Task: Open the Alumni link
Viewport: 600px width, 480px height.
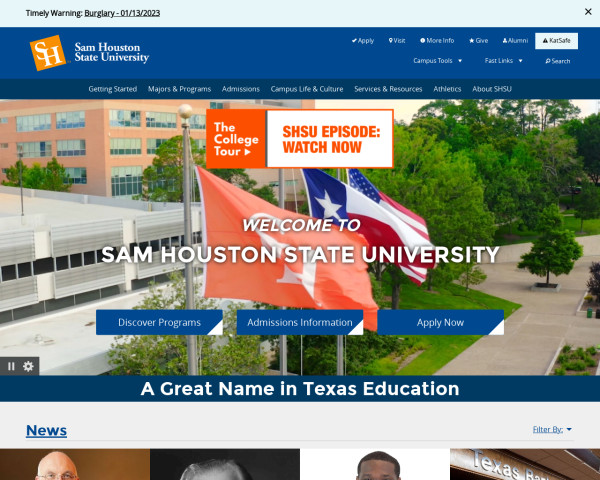Action: click(515, 41)
